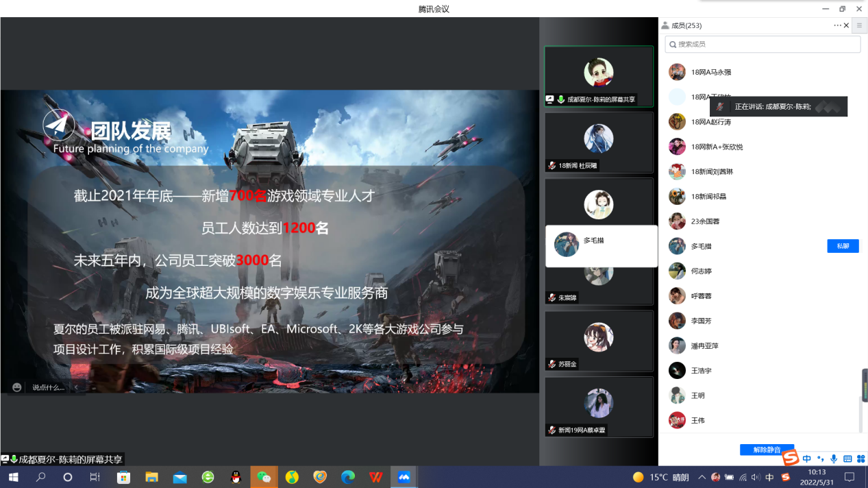Expand the system tray hidden icons arrow
This screenshot has height=488, width=868.
[x=702, y=477]
